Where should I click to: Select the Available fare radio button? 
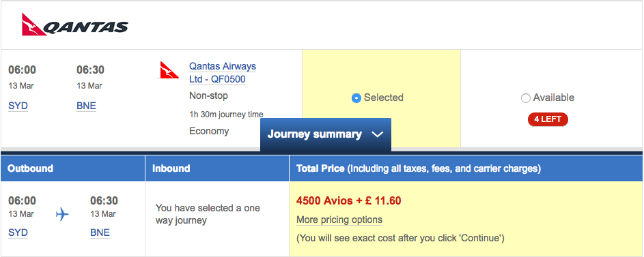coord(525,98)
